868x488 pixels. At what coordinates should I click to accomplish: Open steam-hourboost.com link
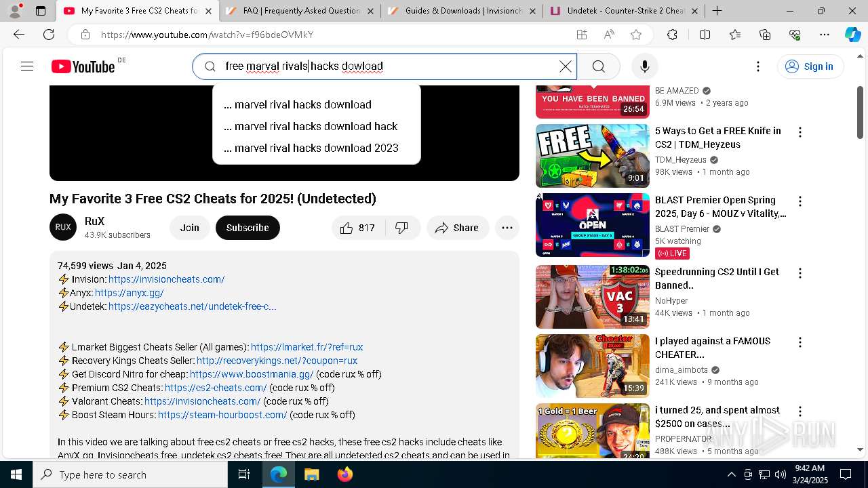coord(222,415)
